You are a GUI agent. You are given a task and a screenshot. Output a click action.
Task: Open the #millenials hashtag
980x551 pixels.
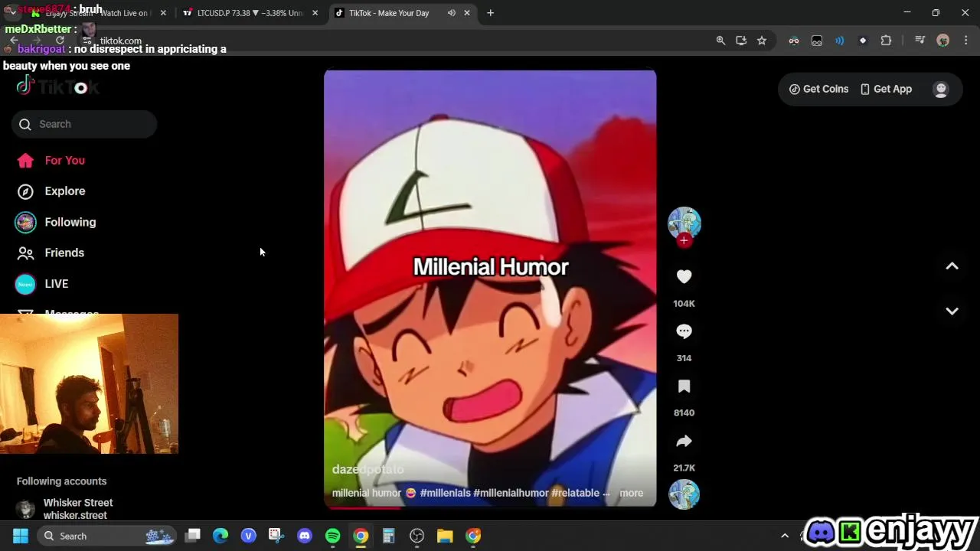(445, 493)
